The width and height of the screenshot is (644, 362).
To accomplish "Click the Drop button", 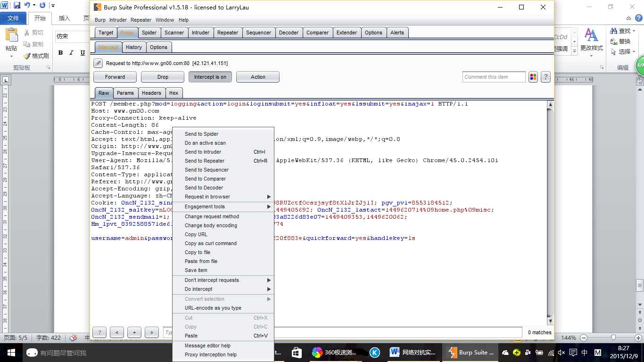I will [163, 77].
